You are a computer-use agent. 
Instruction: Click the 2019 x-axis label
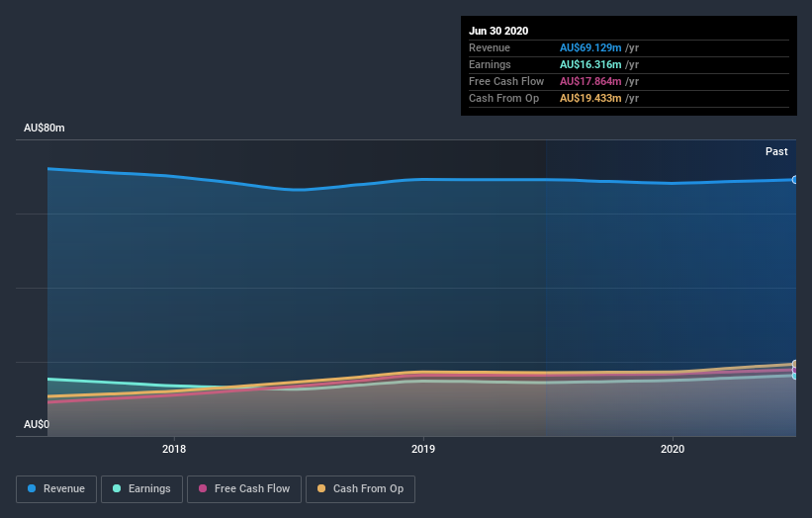423,449
